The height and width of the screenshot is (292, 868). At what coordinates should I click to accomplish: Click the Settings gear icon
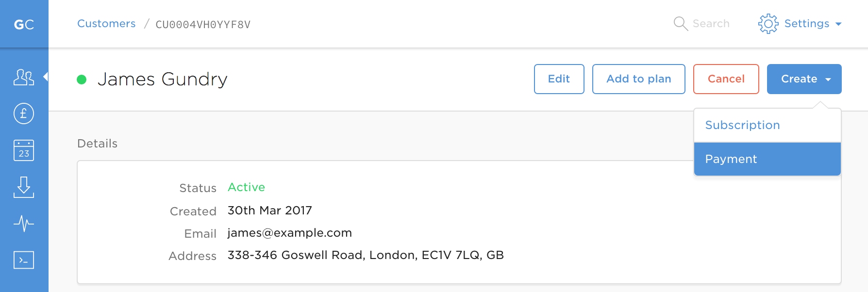(768, 24)
